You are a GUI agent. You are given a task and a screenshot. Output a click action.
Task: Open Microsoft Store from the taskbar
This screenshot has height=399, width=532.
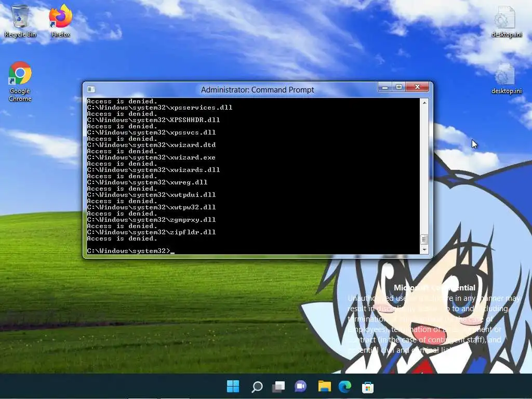point(367,387)
